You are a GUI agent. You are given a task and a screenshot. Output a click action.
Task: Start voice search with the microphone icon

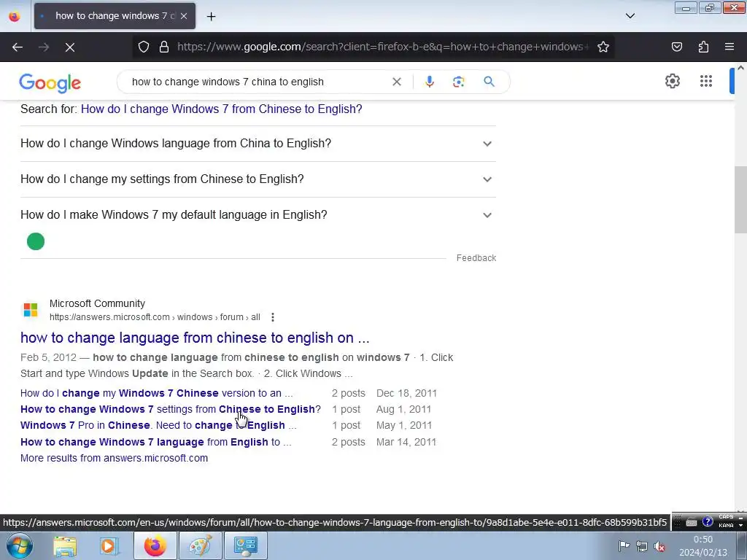tap(429, 82)
